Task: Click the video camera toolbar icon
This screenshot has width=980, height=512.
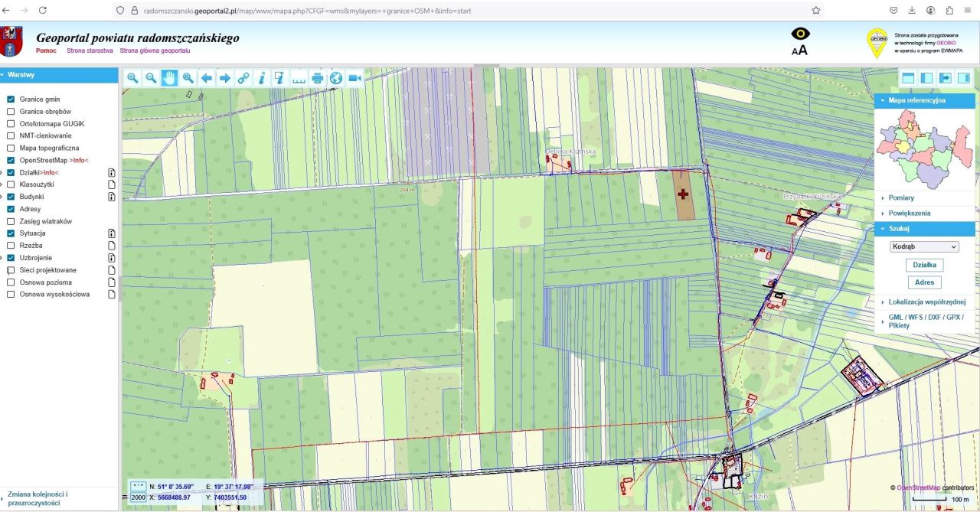Action: click(x=354, y=78)
